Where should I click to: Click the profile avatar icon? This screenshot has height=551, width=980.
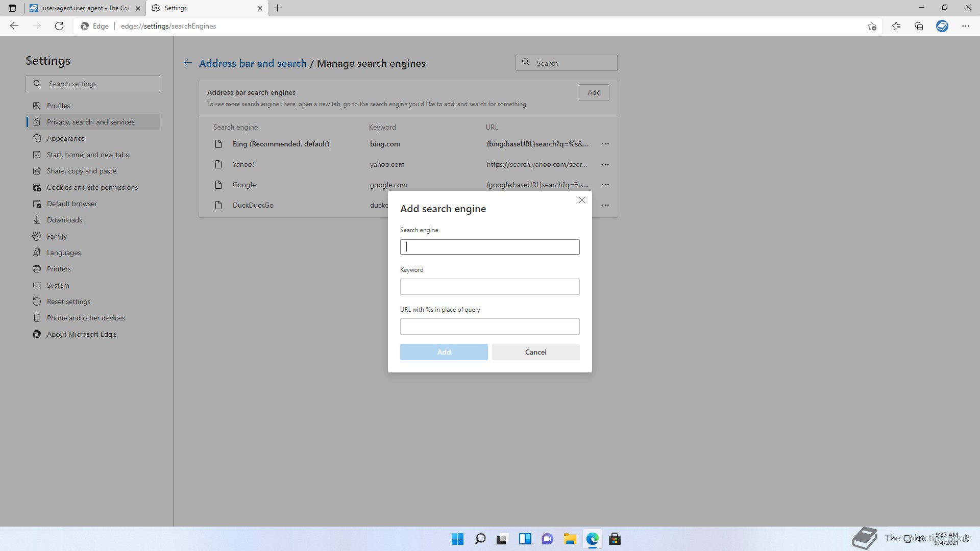[x=942, y=26]
